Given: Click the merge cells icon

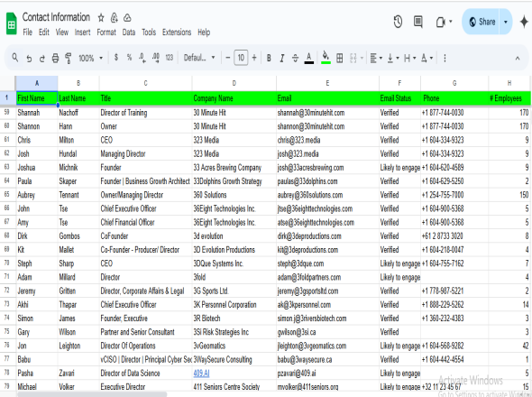Looking at the screenshot, I should click(353, 58).
